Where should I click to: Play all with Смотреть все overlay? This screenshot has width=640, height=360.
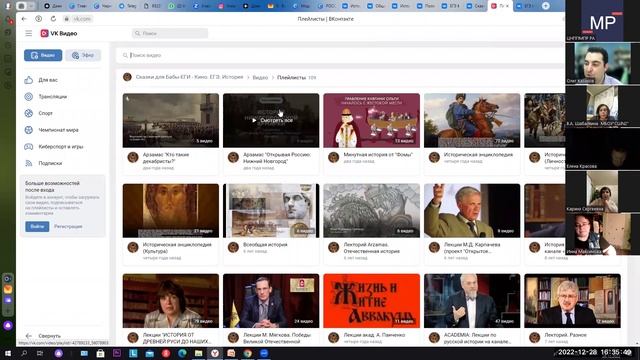pos(271,120)
